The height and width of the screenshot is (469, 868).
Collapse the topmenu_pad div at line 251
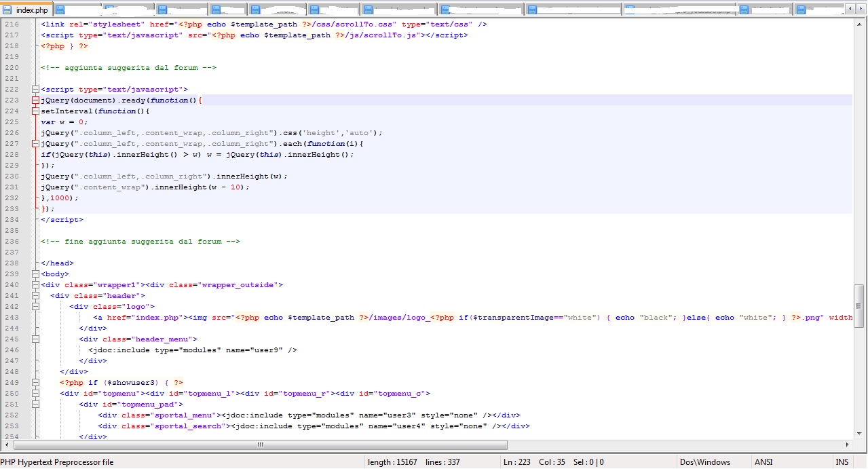(35, 404)
